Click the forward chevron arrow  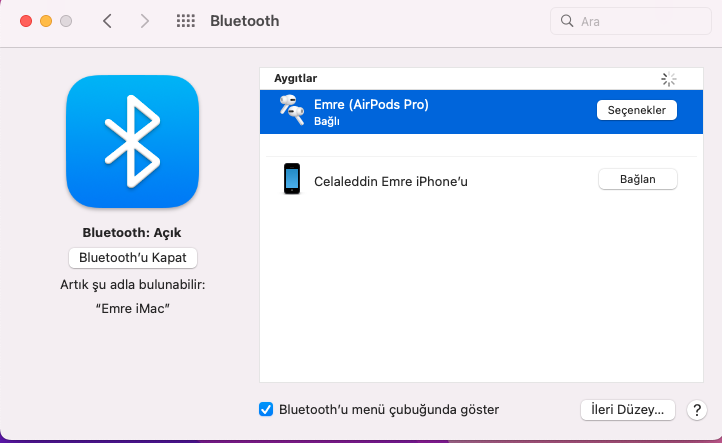coord(145,21)
